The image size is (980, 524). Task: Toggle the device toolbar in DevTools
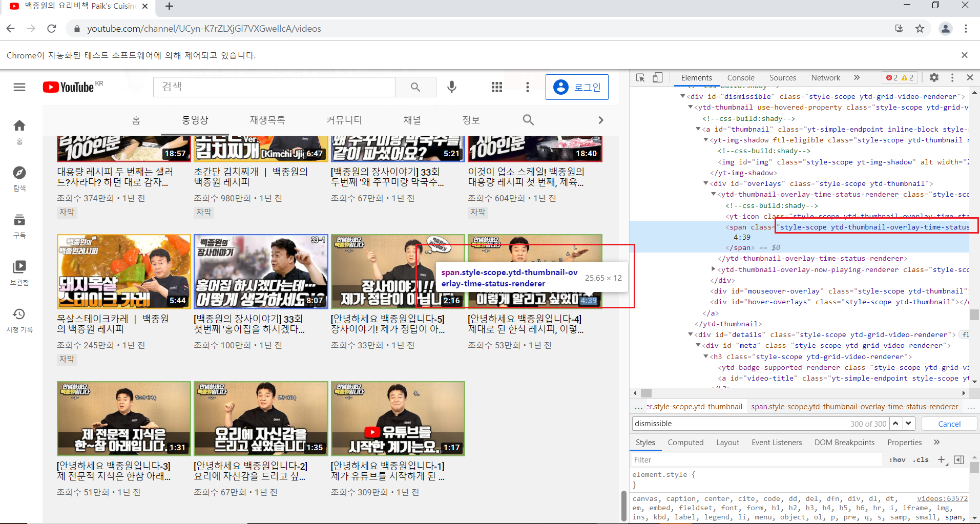[x=658, y=77]
